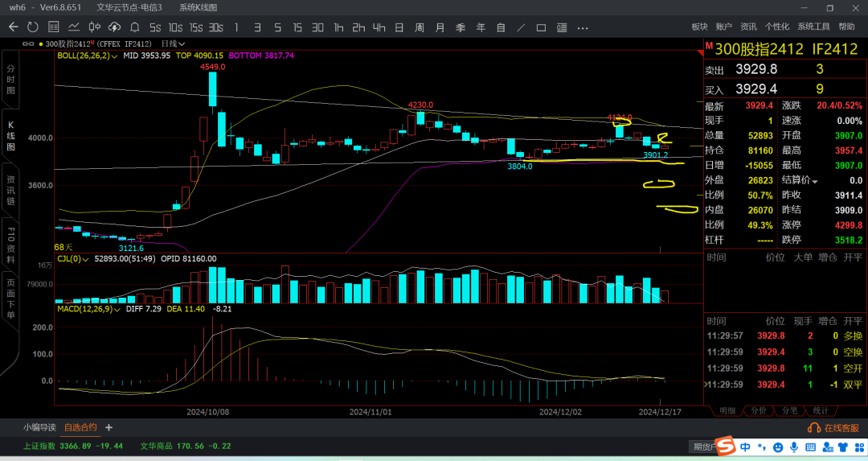The height and width of the screenshot is (461, 868).
Task: Click the 2024/12/02 date on the time axis
Action: coord(559,411)
